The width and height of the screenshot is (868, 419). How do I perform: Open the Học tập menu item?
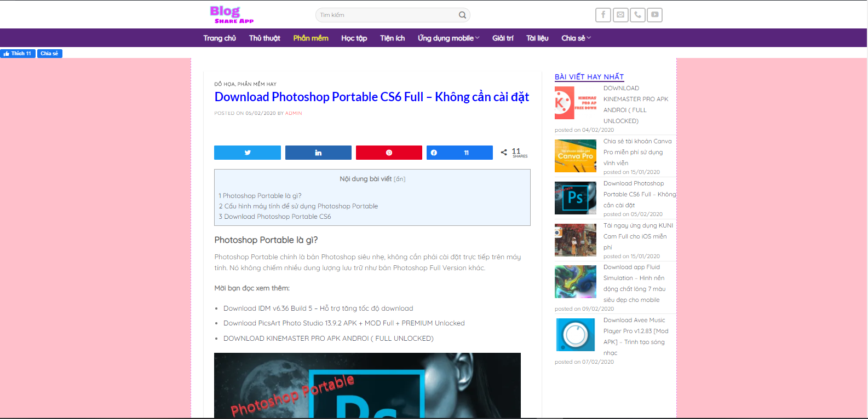pyautogui.click(x=354, y=38)
